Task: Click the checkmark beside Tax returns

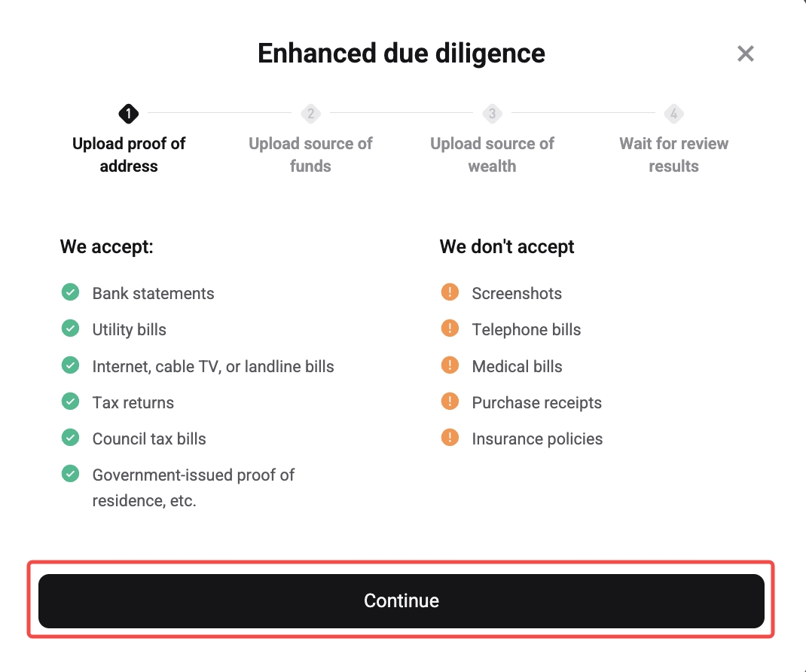Action: pyautogui.click(x=70, y=401)
